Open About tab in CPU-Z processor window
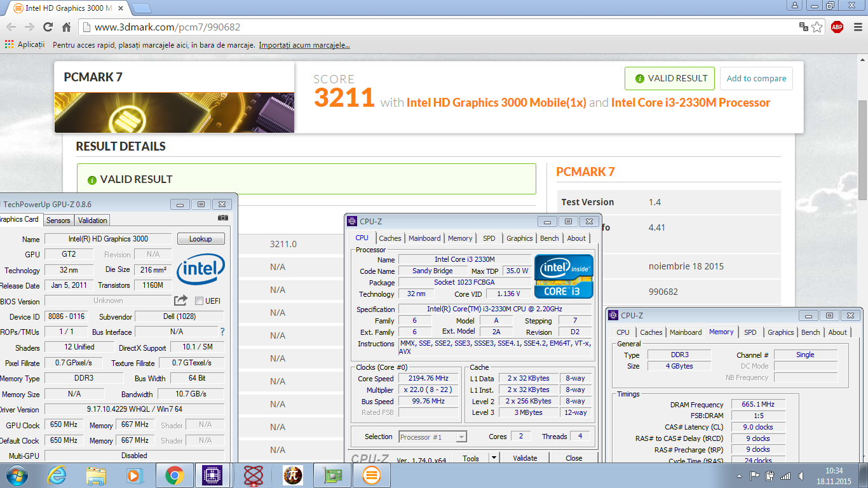 pyautogui.click(x=576, y=238)
